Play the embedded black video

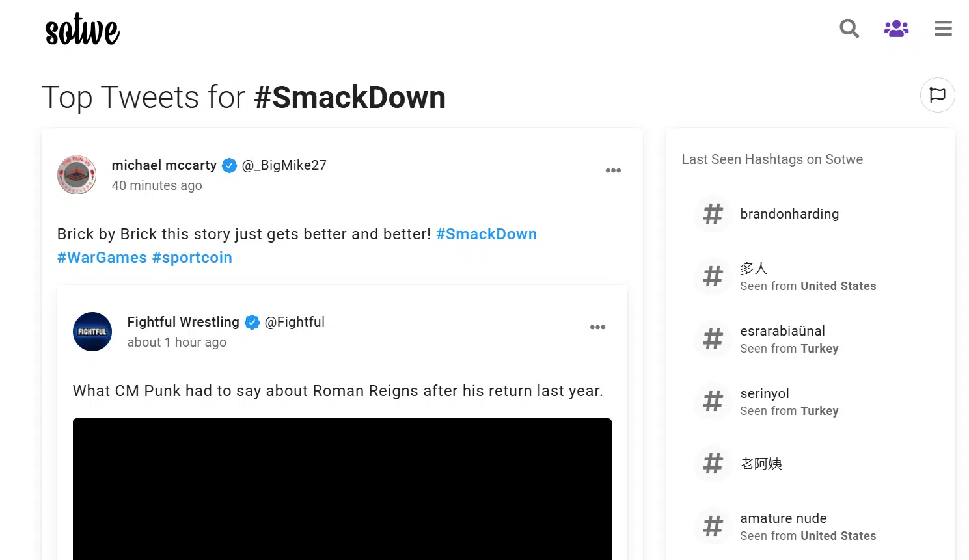coord(342,489)
